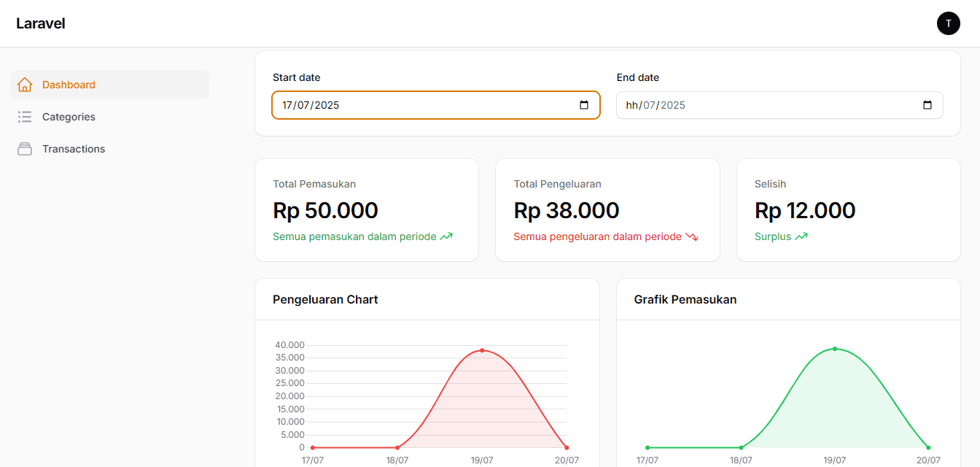Click "Semua pemasukan dalam periode" text
Screen dimensions: 980x467
point(354,236)
